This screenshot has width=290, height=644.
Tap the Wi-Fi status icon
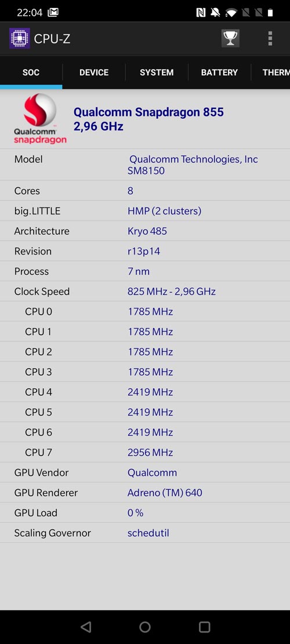(x=231, y=13)
